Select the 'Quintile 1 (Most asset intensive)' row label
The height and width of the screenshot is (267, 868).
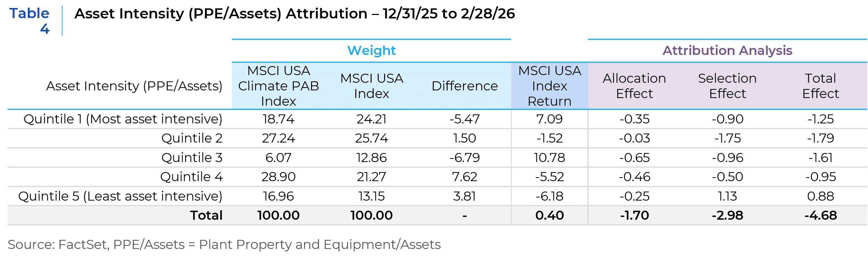[x=123, y=119]
